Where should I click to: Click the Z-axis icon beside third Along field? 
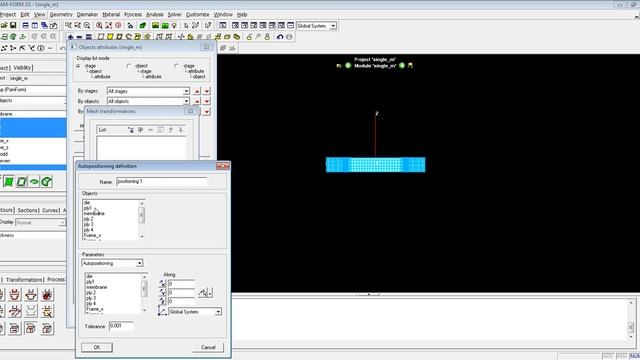(162, 301)
